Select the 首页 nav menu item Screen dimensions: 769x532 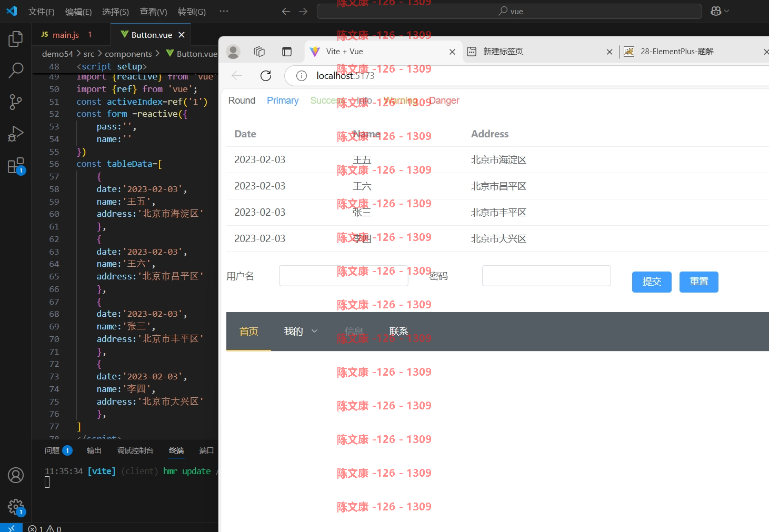248,332
